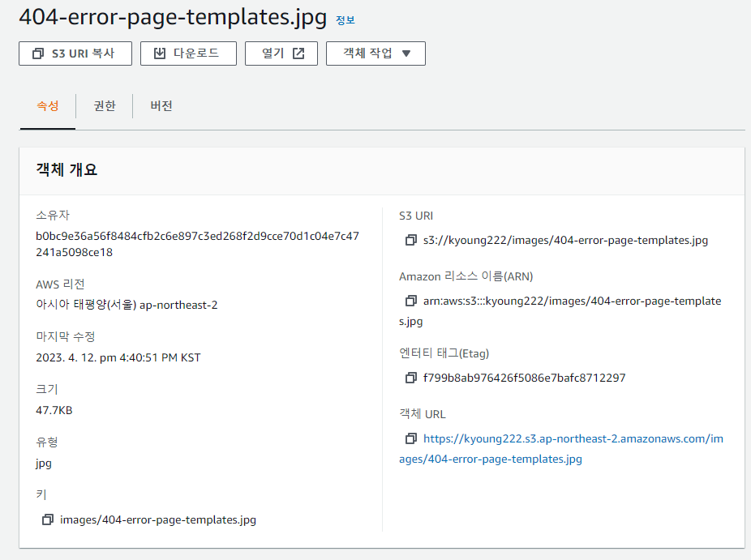Click the page title 404-error-page-templates.jpg

[x=173, y=17]
